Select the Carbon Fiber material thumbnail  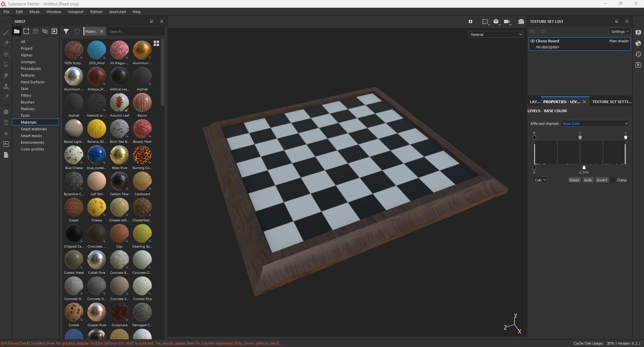point(119,181)
